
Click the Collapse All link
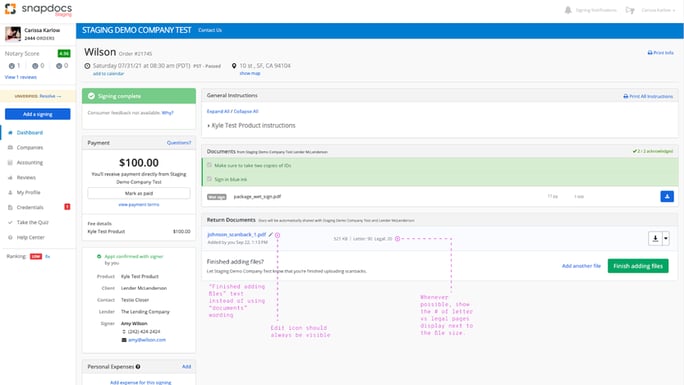click(246, 112)
